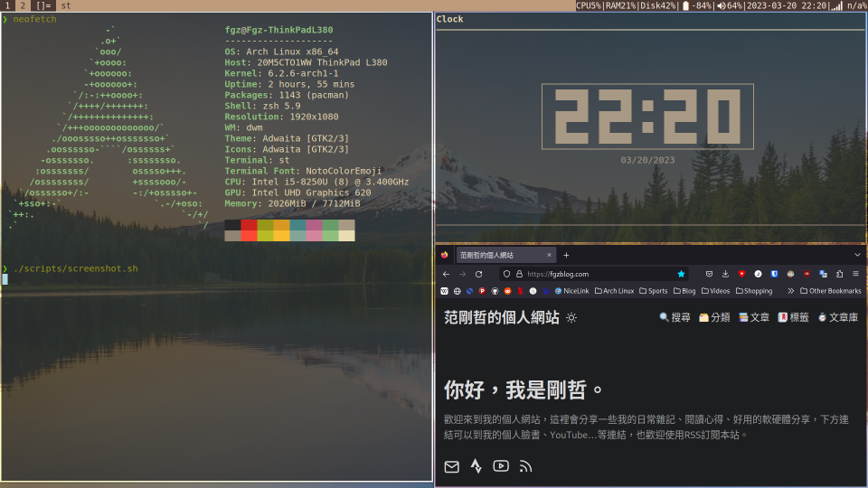Open the Firefox hamburger application menu
The width and height of the screenshot is (868, 488).
(856, 274)
